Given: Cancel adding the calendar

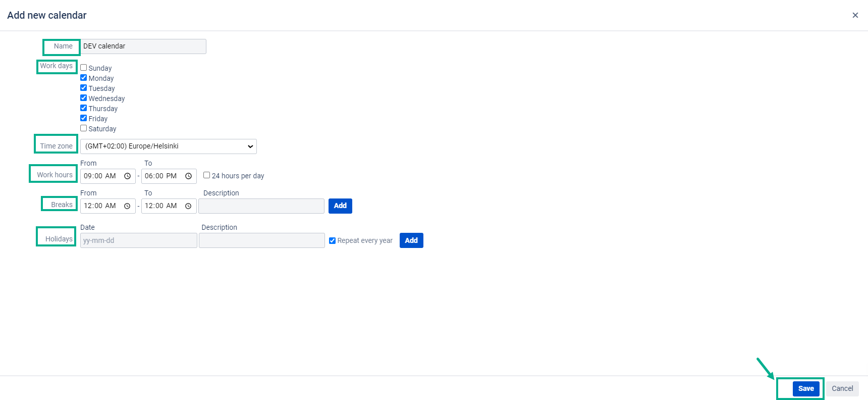Looking at the screenshot, I should point(842,388).
